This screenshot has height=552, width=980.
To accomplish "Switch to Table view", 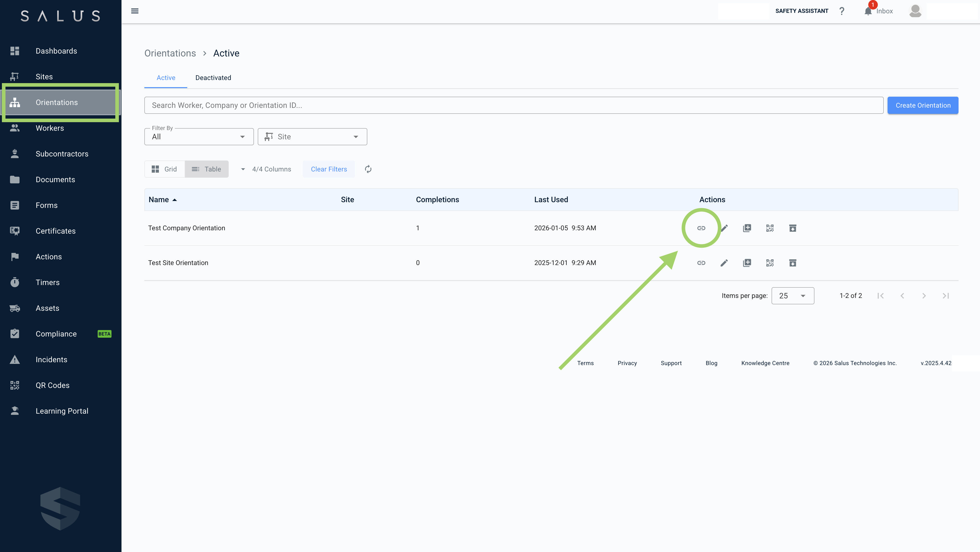I will tap(207, 169).
